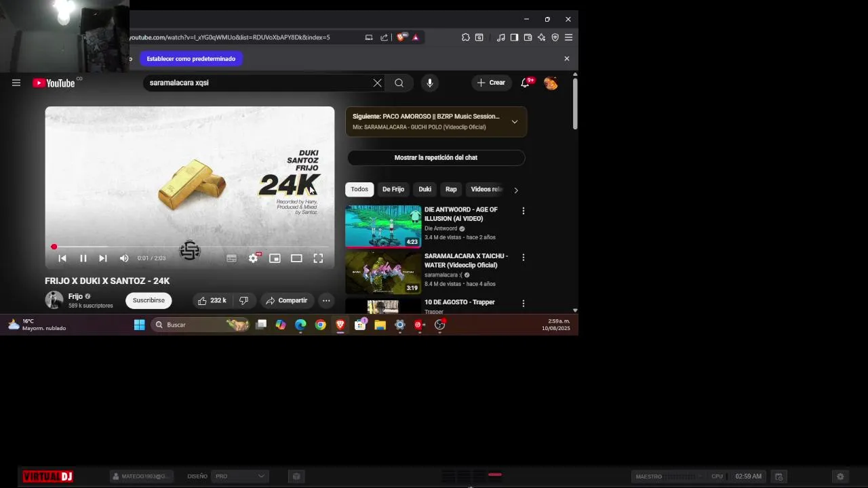Screen dimensions: 868x488
Task: Share this page from address bar
Action: (x=384, y=37)
